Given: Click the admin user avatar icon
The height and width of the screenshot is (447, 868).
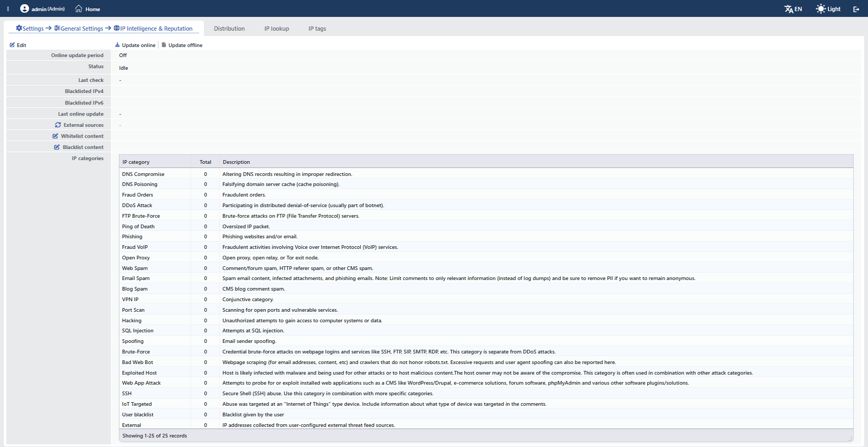Looking at the screenshot, I should (x=24, y=8).
